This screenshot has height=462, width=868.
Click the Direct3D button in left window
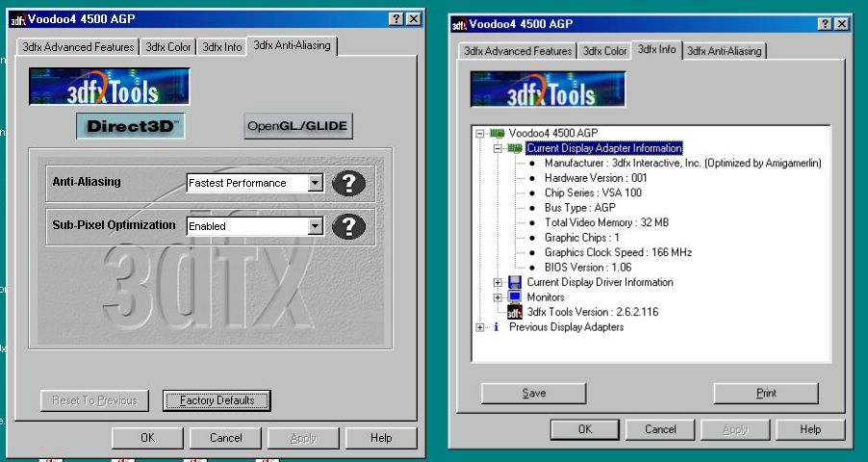[131, 126]
